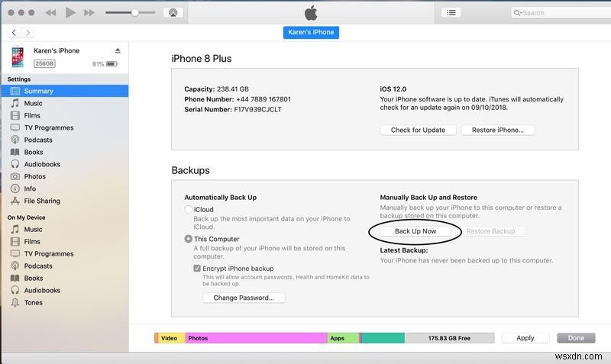Viewport: 611px width, 364px height.
Task: Click the 175.83 GB Free segment
Action: click(449, 338)
